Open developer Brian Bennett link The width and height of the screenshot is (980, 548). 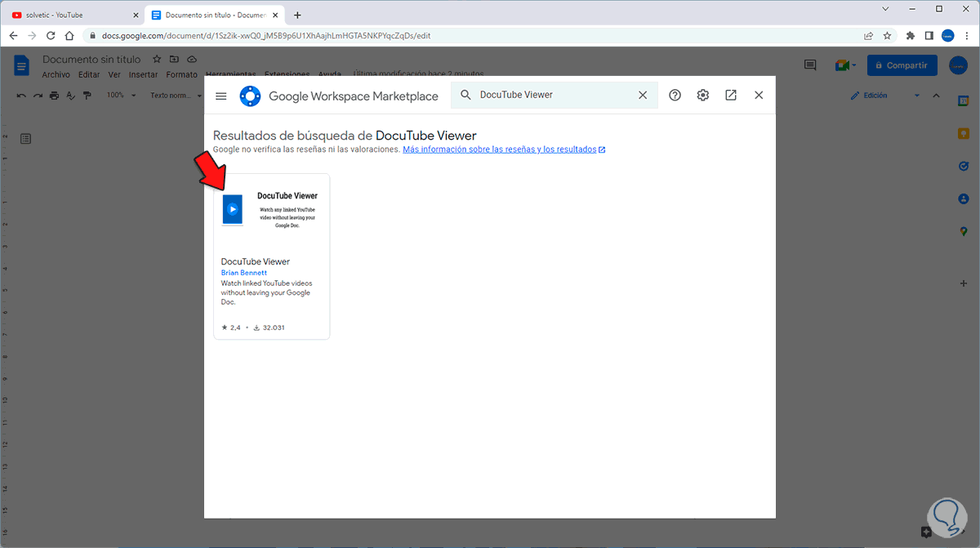pyautogui.click(x=244, y=273)
